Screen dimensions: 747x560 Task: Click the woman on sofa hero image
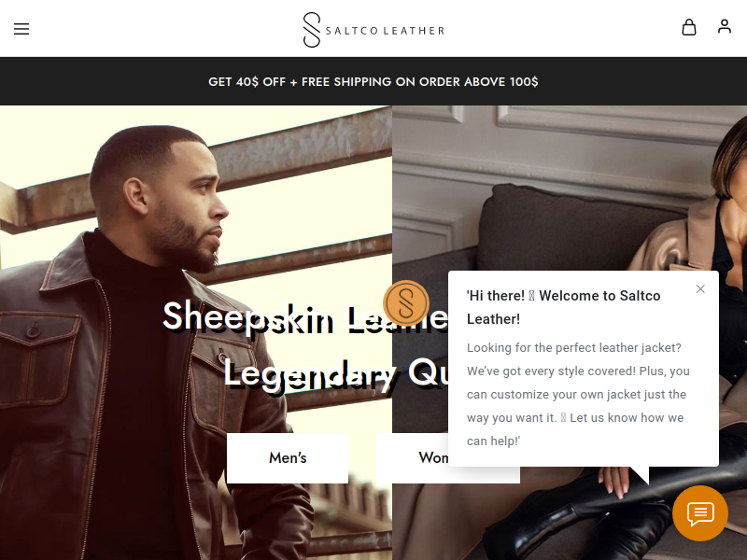[570, 190]
